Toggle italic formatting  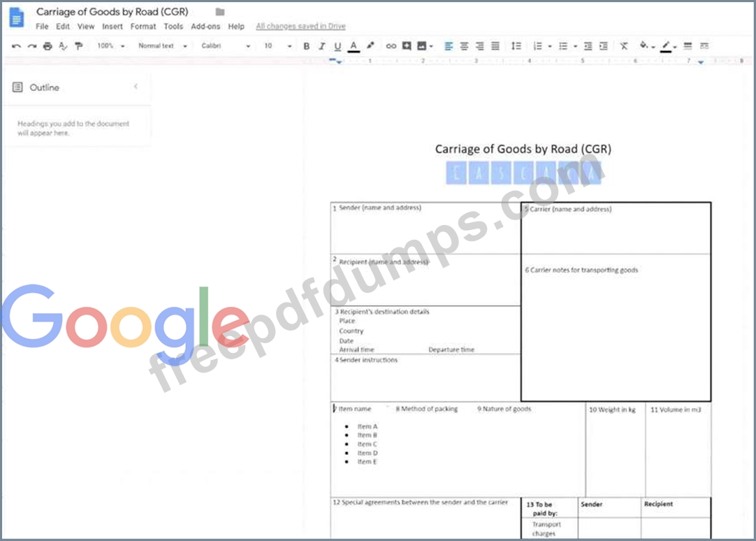(x=321, y=46)
